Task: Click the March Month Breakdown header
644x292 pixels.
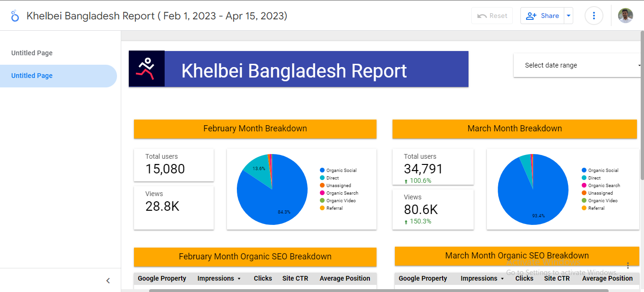Action: pos(515,129)
